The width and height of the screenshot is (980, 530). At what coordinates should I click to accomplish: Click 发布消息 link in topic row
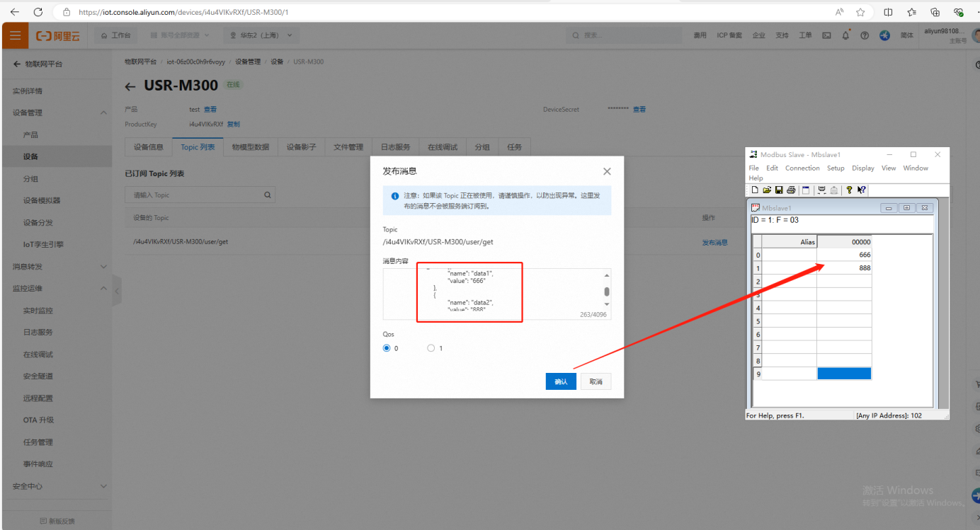click(714, 242)
